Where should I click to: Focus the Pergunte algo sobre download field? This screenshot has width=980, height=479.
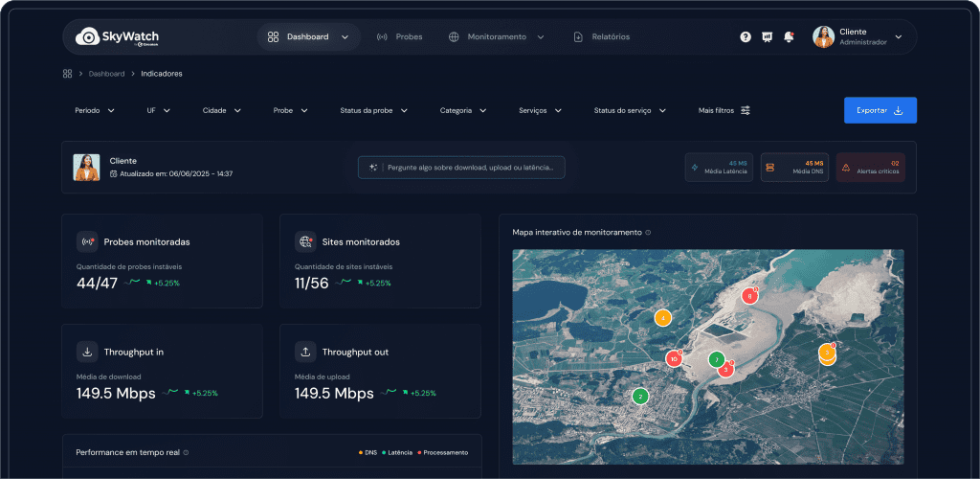(461, 168)
